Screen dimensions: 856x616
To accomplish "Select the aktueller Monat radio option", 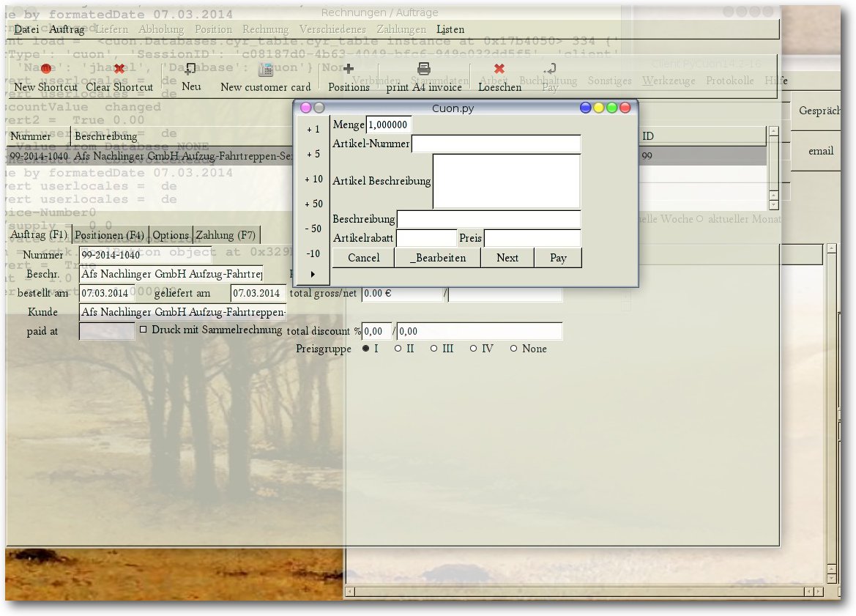I will (x=699, y=219).
